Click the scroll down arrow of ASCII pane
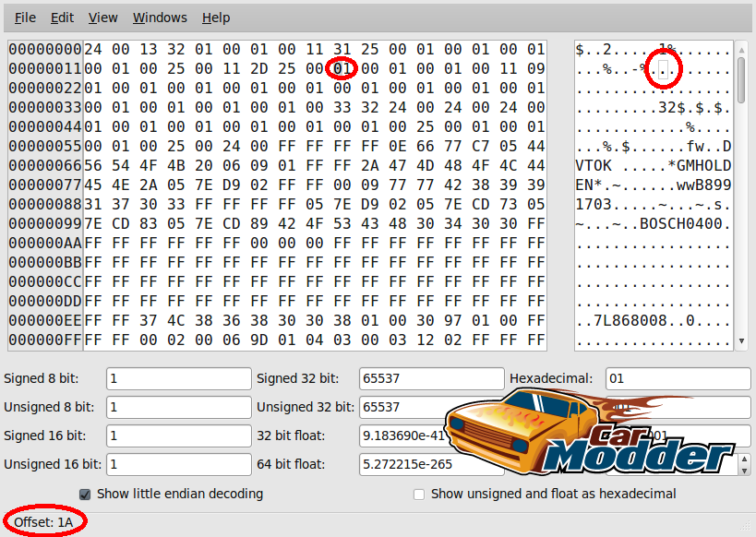 tap(741, 340)
